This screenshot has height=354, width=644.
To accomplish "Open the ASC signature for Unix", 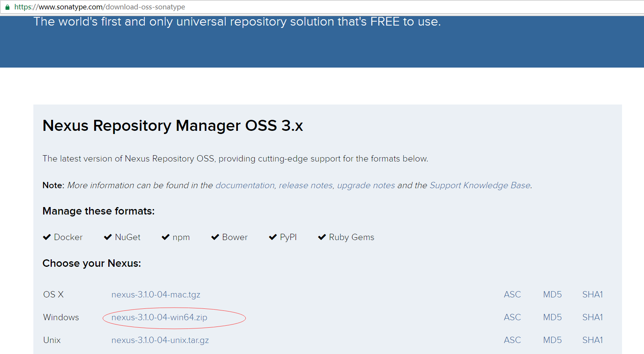I will (x=513, y=340).
